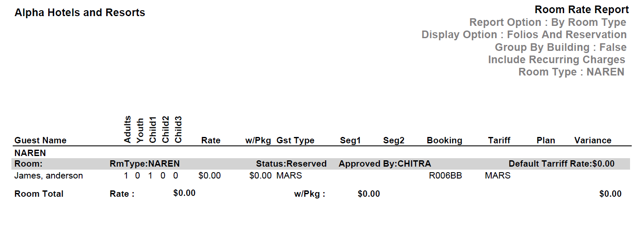Click the Tariff column header
Screen dimensions: 644x226
pyautogui.click(x=499, y=140)
